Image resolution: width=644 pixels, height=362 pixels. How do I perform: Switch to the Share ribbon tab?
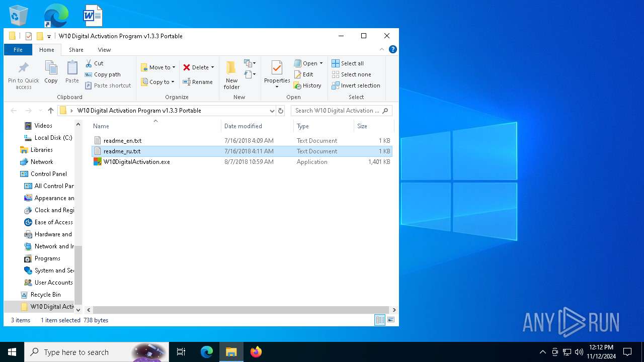pos(76,50)
